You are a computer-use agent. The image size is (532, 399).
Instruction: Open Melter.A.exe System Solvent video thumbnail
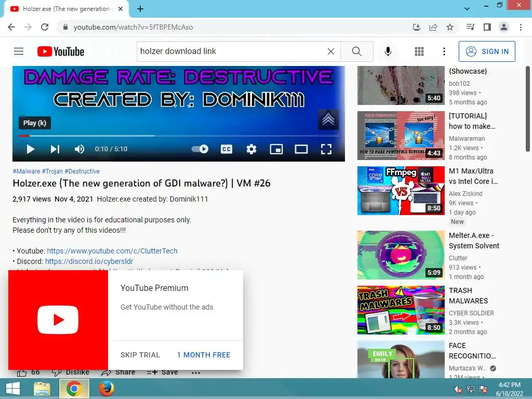(x=401, y=255)
